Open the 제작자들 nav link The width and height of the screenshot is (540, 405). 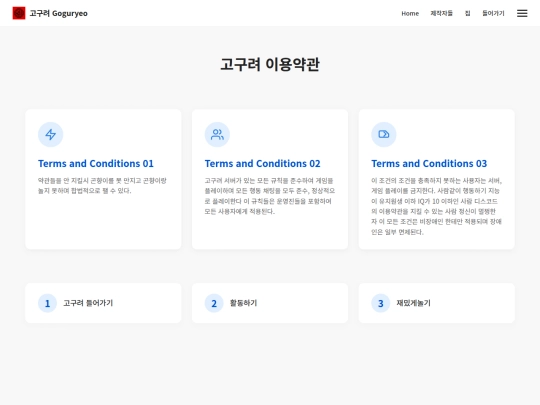[x=442, y=13]
